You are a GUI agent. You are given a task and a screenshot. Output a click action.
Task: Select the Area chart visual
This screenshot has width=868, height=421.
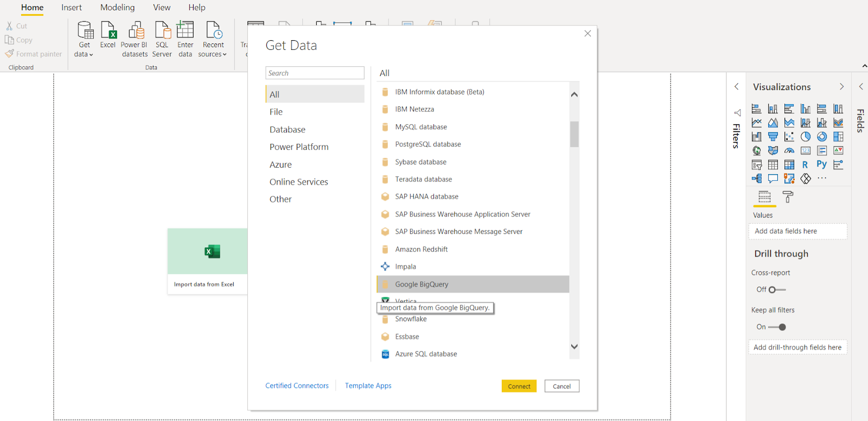click(x=773, y=123)
